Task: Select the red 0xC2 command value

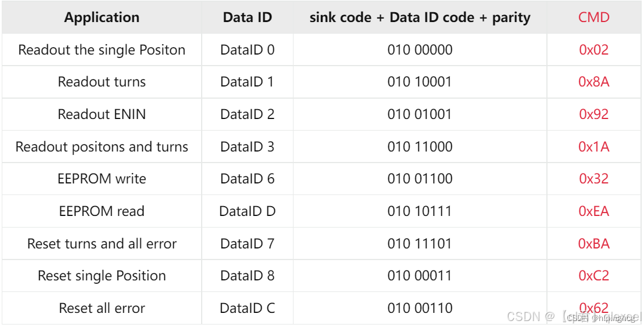Action: [x=594, y=276]
